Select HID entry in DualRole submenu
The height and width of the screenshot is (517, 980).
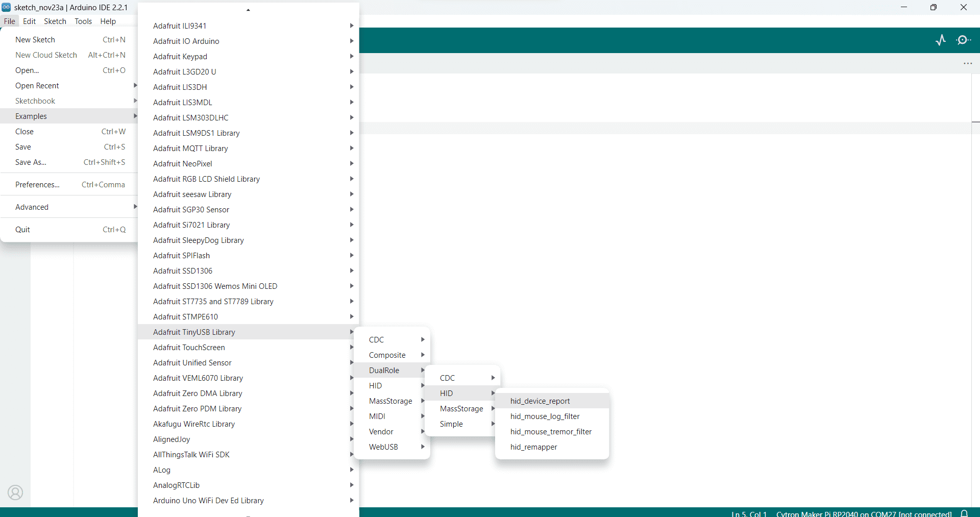click(462, 393)
